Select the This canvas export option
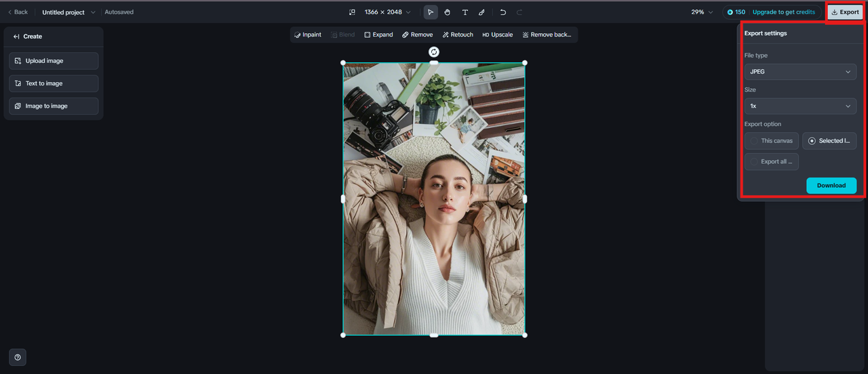The image size is (868, 374). pos(772,141)
